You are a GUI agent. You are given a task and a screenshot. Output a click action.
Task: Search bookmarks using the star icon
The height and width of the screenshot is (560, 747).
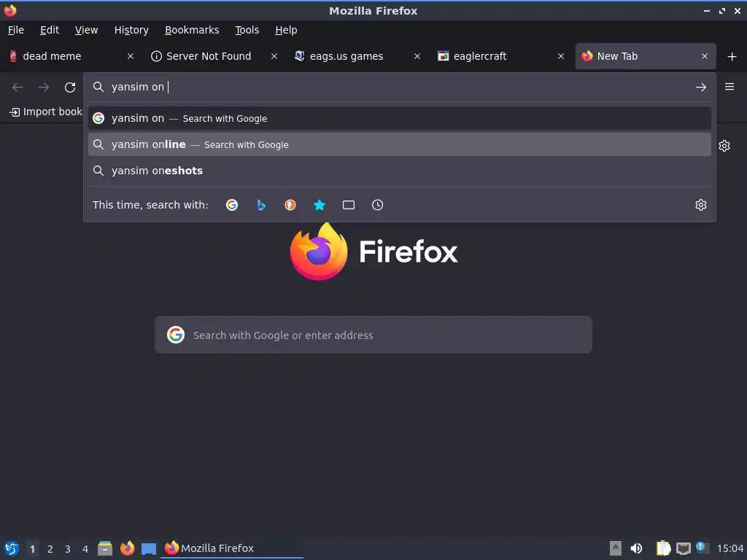(320, 205)
